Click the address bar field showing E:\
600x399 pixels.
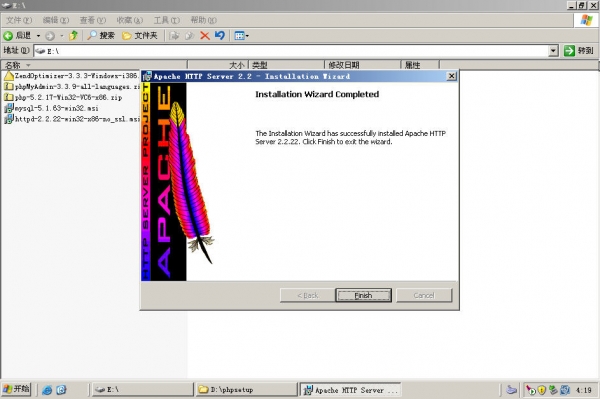291,50
